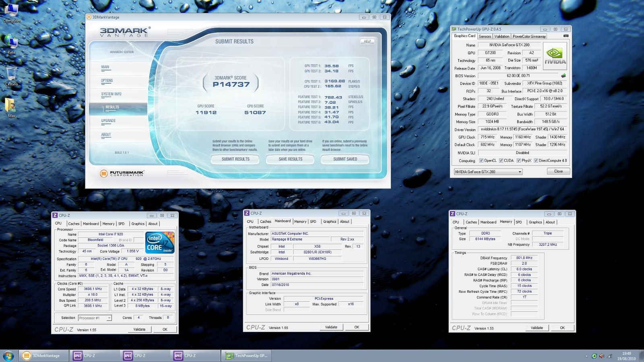The height and width of the screenshot is (362, 644).
Task: Click the Bandwidth value 148.5 GB/s
Action: (551, 122)
